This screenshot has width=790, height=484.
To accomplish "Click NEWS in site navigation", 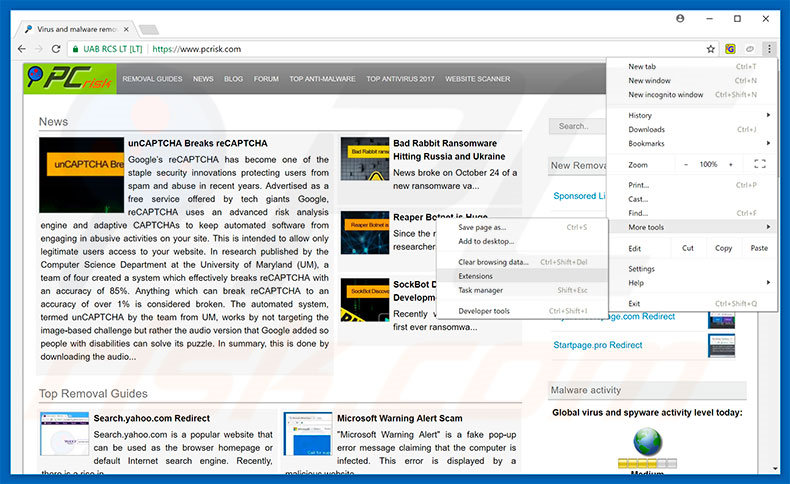I will [203, 79].
